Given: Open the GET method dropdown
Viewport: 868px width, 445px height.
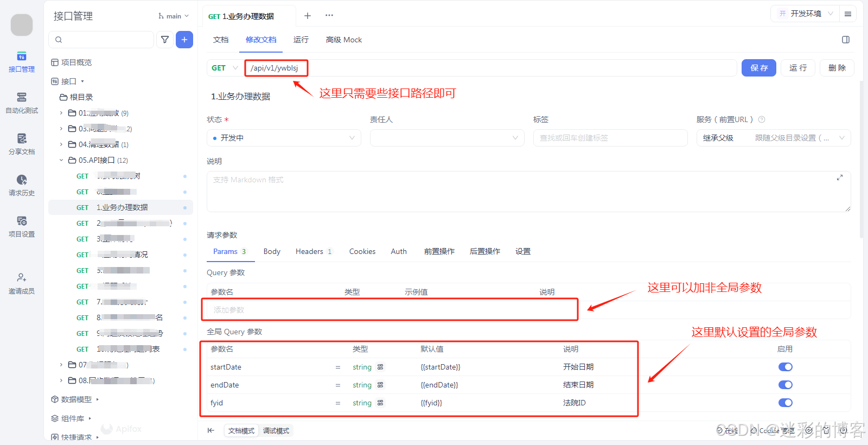Looking at the screenshot, I should (225, 68).
